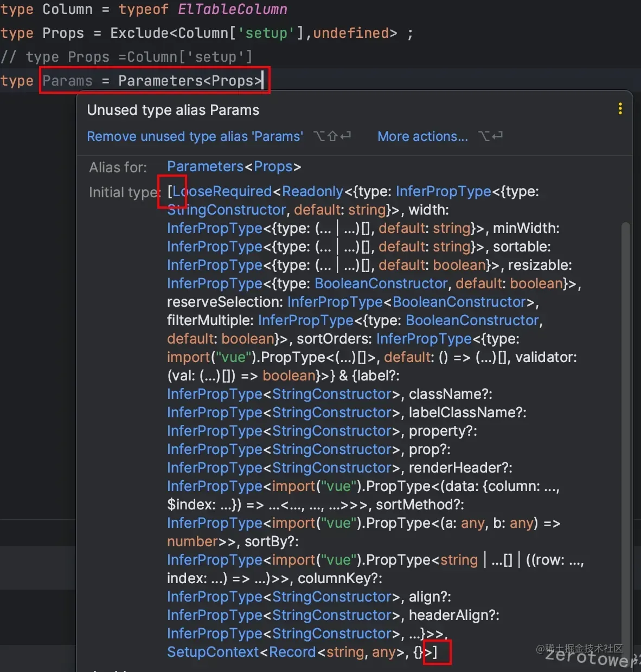Image resolution: width=641 pixels, height=672 pixels.
Task: Click 'Remove unused type alias Params' quick fix
Action: point(195,136)
